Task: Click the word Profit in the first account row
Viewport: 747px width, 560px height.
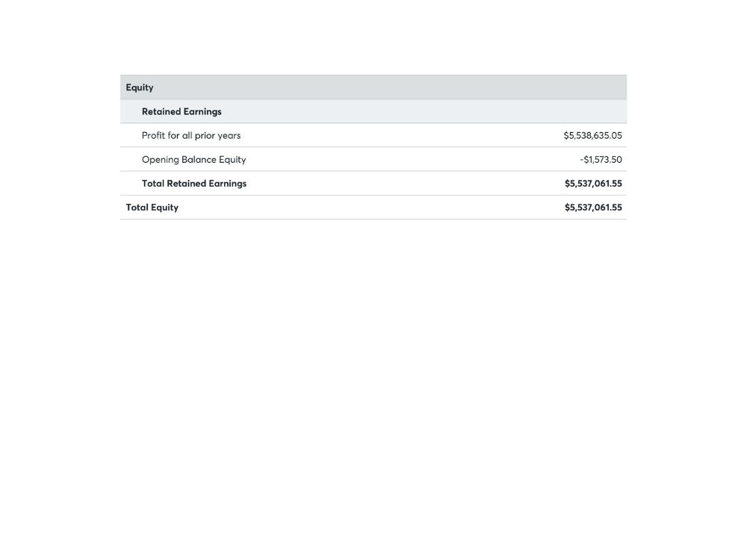Action: 153,135
